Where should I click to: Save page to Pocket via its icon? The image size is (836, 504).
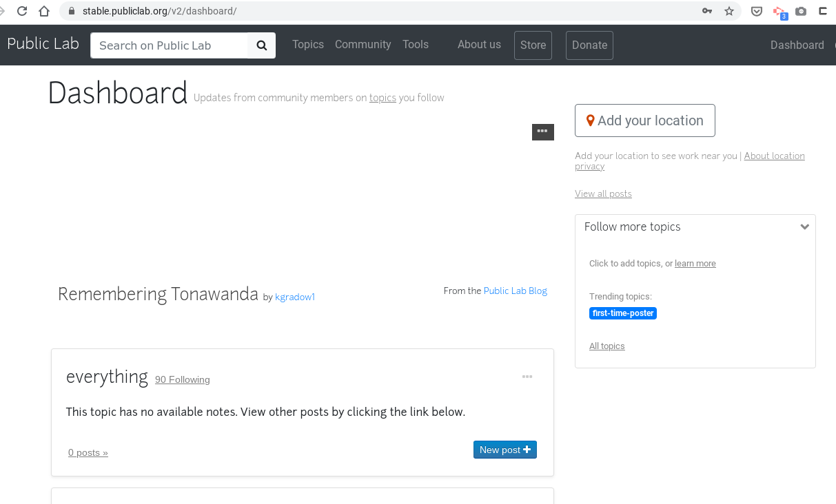tap(756, 11)
